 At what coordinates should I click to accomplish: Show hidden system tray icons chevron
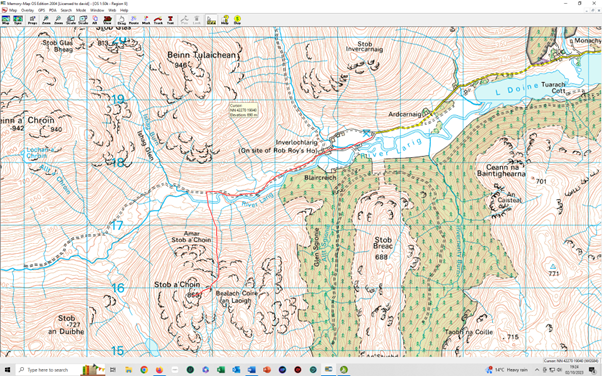[x=537, y=370]
